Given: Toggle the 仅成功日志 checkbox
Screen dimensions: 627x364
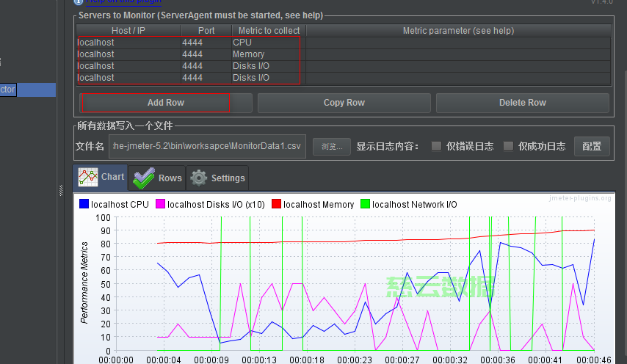Looking at the screenshot, I should (508, 146).
